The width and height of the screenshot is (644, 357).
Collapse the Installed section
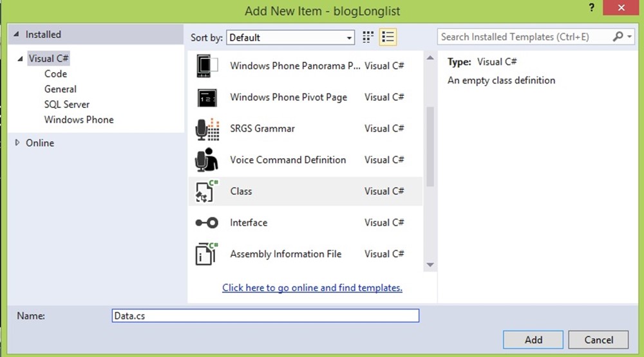click(16, 35)
